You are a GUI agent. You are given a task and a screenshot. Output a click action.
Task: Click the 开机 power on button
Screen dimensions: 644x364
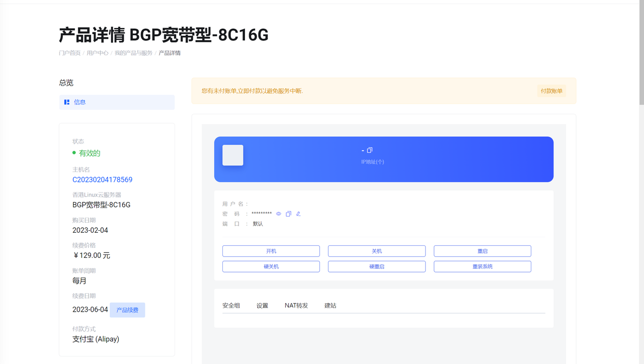coord(271,251)
